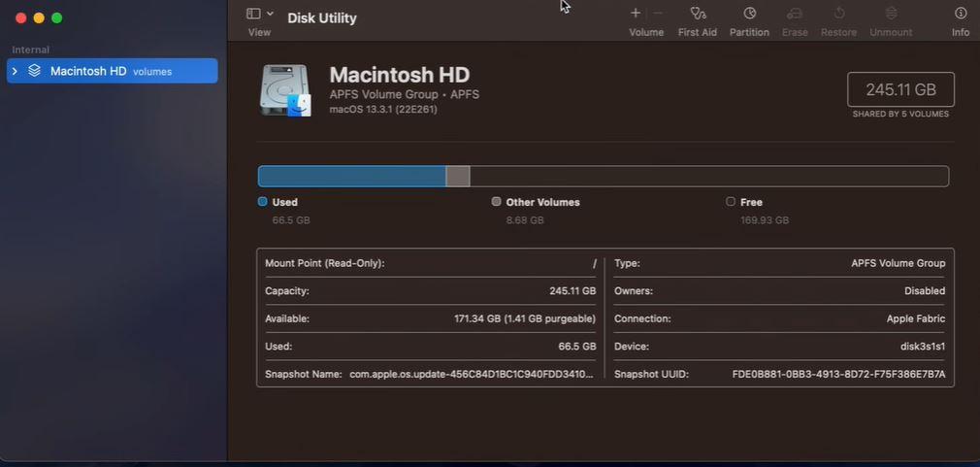Screen dimensions: 980x467
Task: Click the Partition toolbar label
Action: (x=749, y=32)
